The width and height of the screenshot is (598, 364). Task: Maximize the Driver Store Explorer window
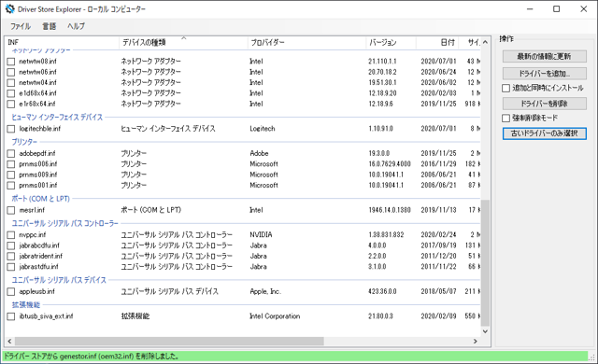click(557, 8)
